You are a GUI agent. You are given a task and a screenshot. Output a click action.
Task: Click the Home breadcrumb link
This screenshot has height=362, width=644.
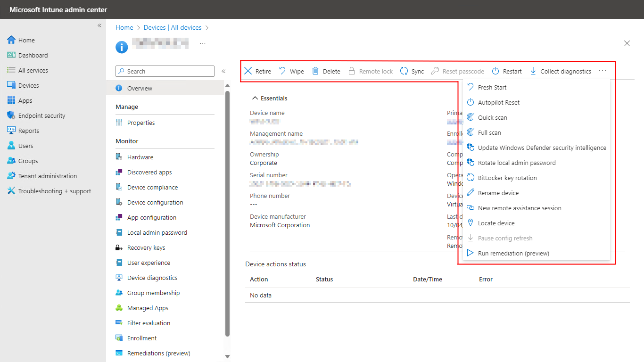pyautogui.click(x=124, y=27)
